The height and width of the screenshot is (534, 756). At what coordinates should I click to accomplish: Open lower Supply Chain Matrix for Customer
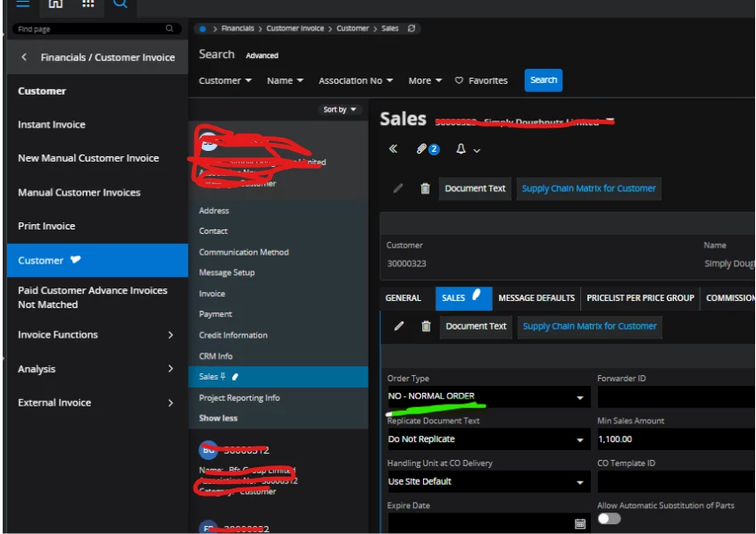590,327
